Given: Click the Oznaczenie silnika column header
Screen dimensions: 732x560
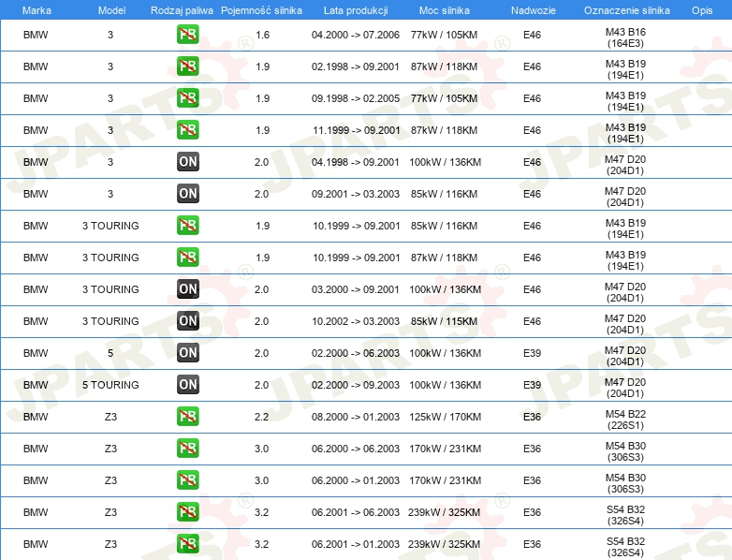Looking at the screenshot, I should [x=627, y=10].
